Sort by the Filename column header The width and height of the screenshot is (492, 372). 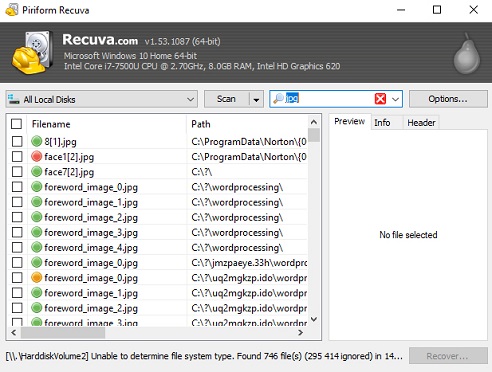(107, 124)
